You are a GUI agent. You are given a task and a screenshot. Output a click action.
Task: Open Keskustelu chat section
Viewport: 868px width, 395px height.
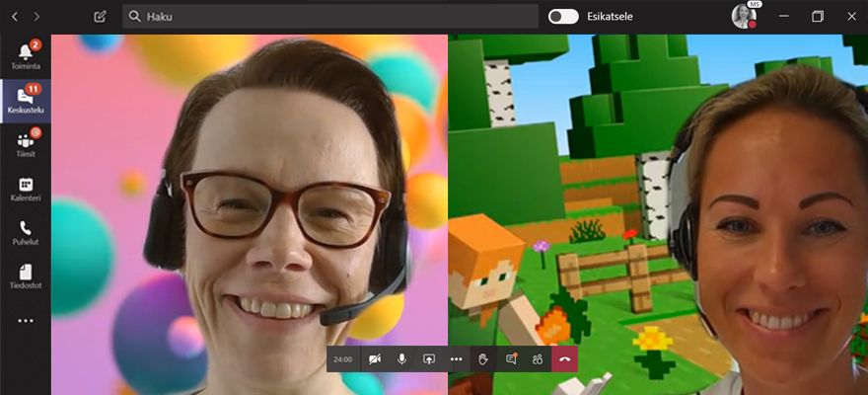[26, 101]
